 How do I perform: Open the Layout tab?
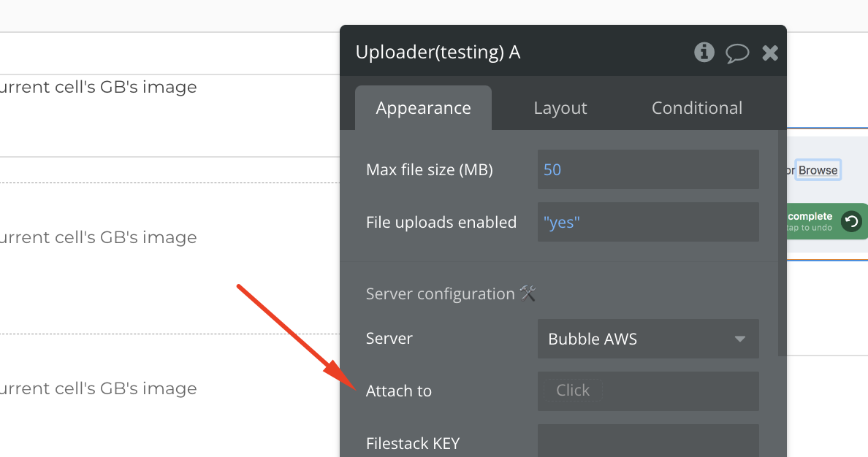click(560, 108)
